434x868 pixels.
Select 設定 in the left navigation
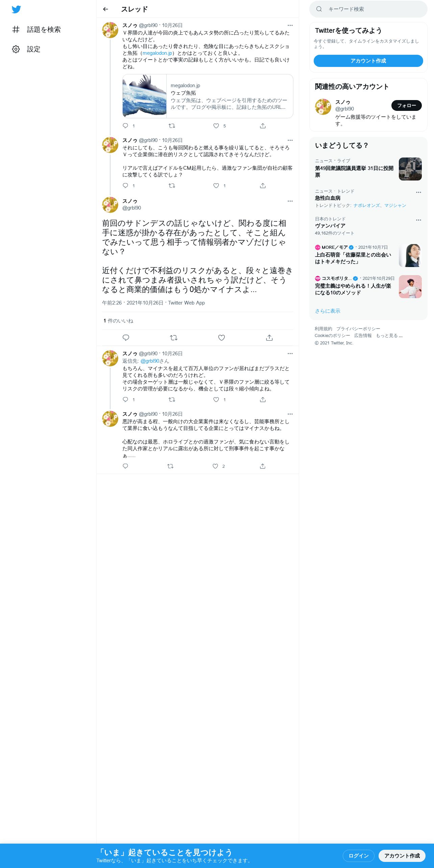(33, 49)
